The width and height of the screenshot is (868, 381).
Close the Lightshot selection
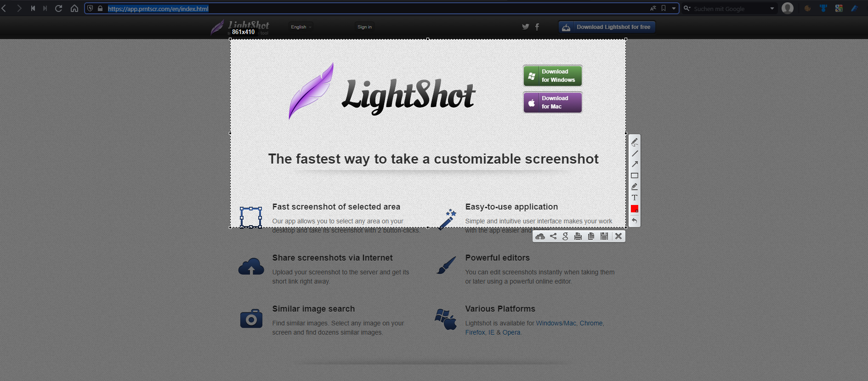click(618, 236)
